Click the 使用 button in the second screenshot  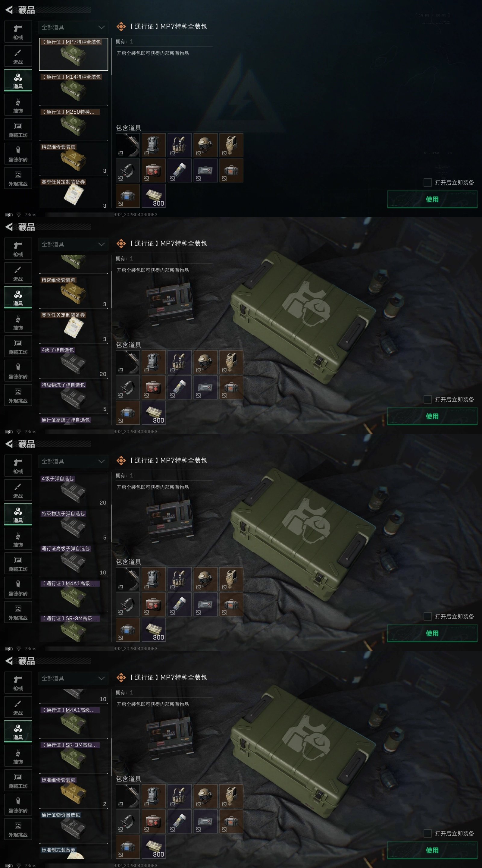(x=432, y=416)
